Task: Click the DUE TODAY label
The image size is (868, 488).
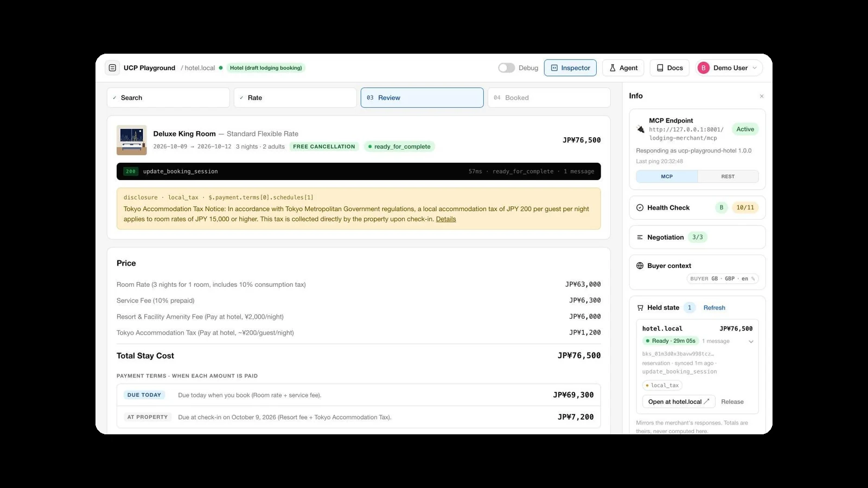Action: 144,395
